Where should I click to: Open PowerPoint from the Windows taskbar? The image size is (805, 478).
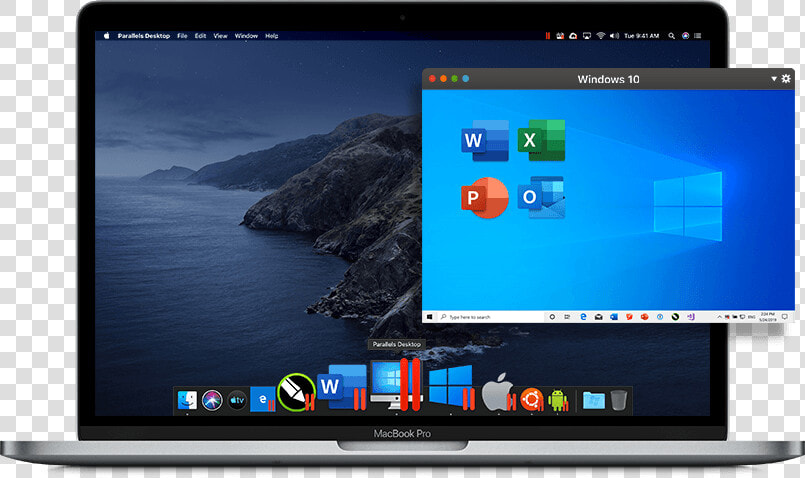click(644, 317)
